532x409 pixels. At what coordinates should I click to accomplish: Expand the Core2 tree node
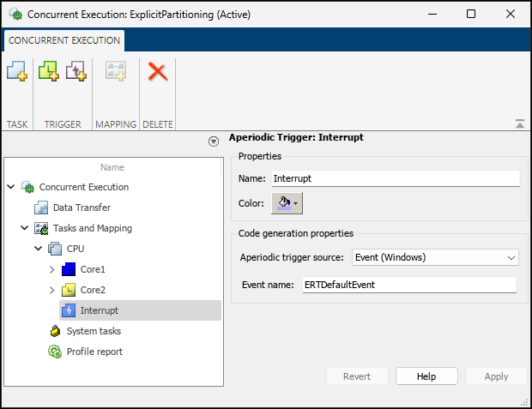pos(52,290)
